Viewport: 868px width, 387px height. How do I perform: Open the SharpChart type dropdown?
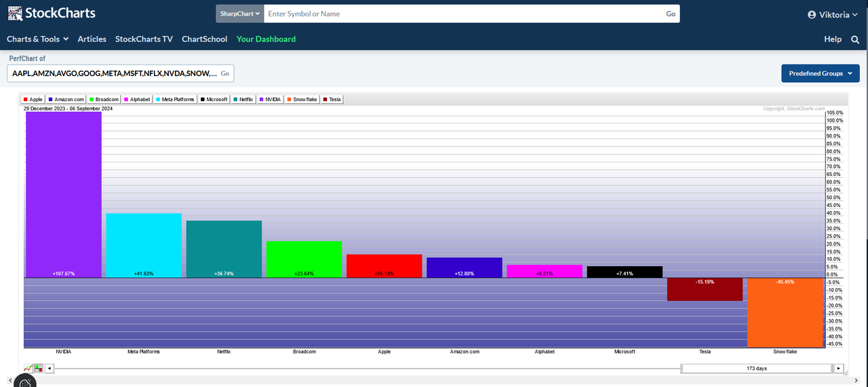pyautogui.click(x=240, y=14)
